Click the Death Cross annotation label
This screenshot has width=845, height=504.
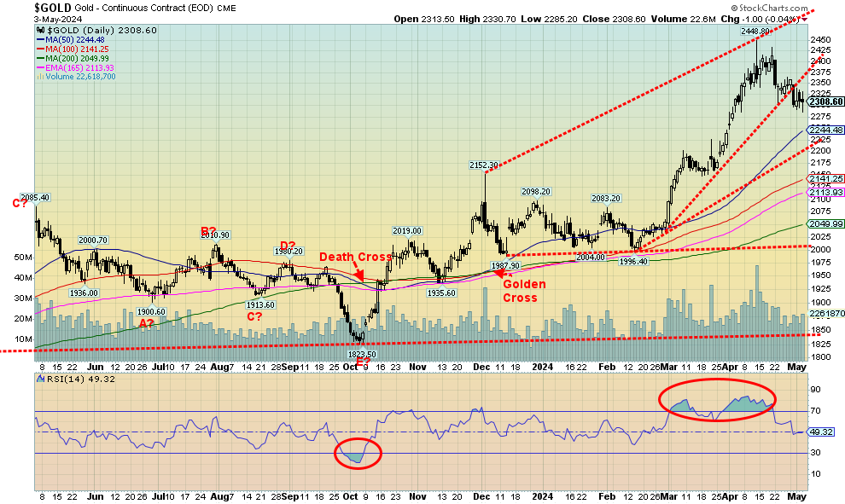click(354, 257)
